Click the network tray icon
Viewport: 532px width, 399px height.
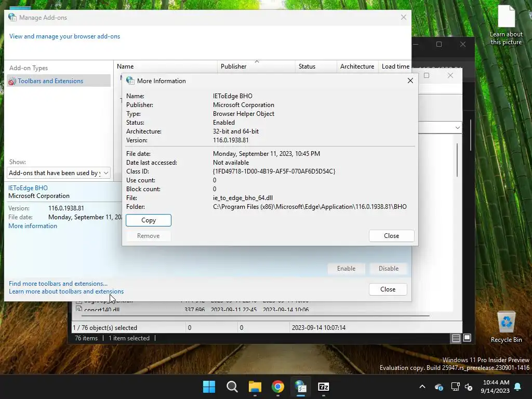click(x=455, y=387)
